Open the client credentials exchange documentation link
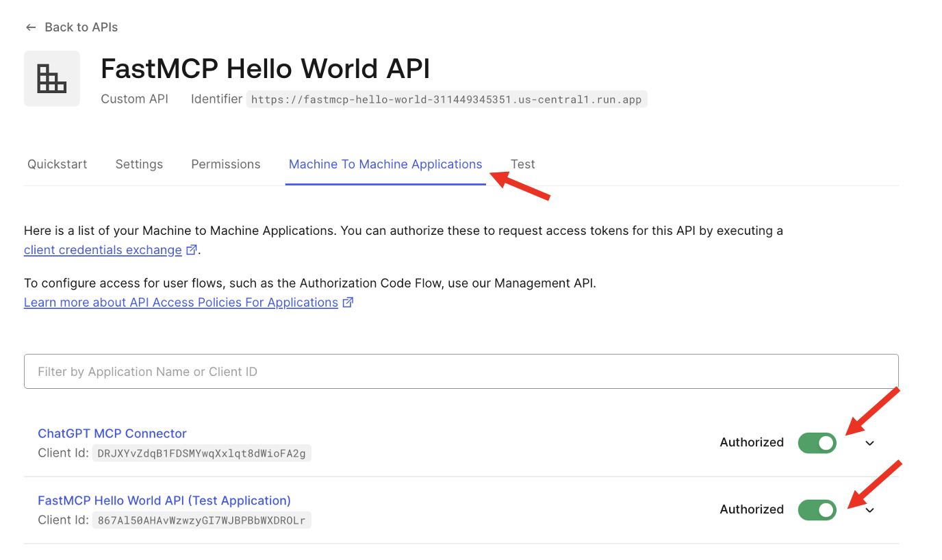The image size is (942, 560). click(101, 249)
